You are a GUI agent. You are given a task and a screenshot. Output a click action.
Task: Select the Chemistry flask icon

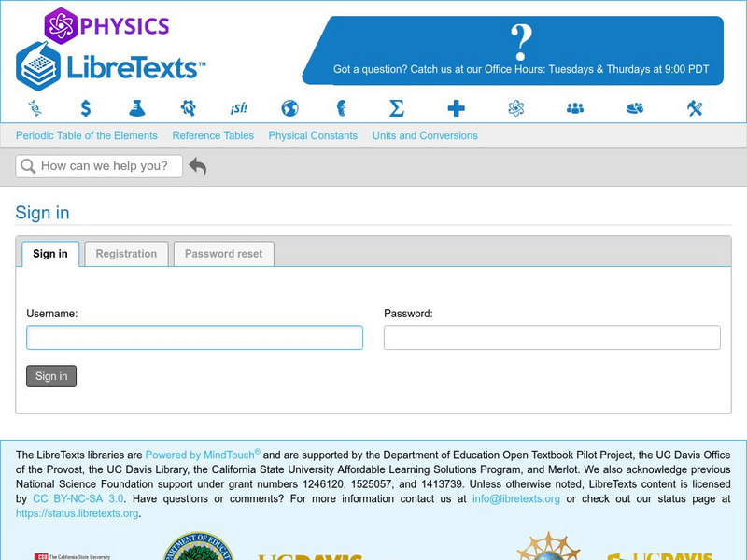click(x=135, y=108)
